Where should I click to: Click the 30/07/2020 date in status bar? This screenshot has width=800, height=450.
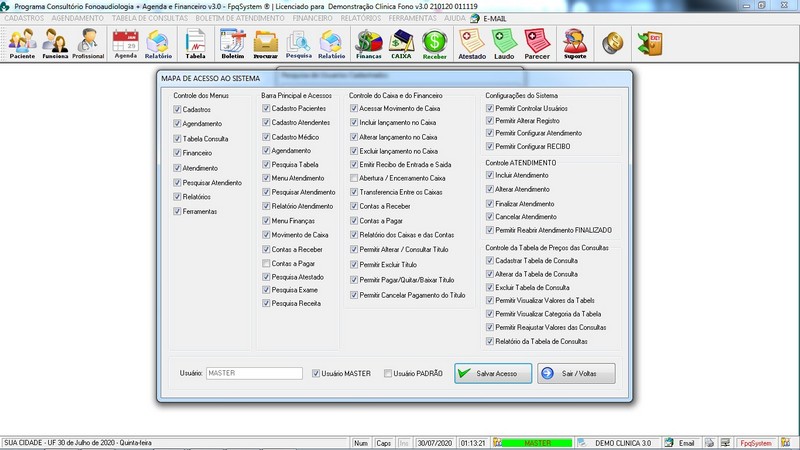click(x=435, y=443)
